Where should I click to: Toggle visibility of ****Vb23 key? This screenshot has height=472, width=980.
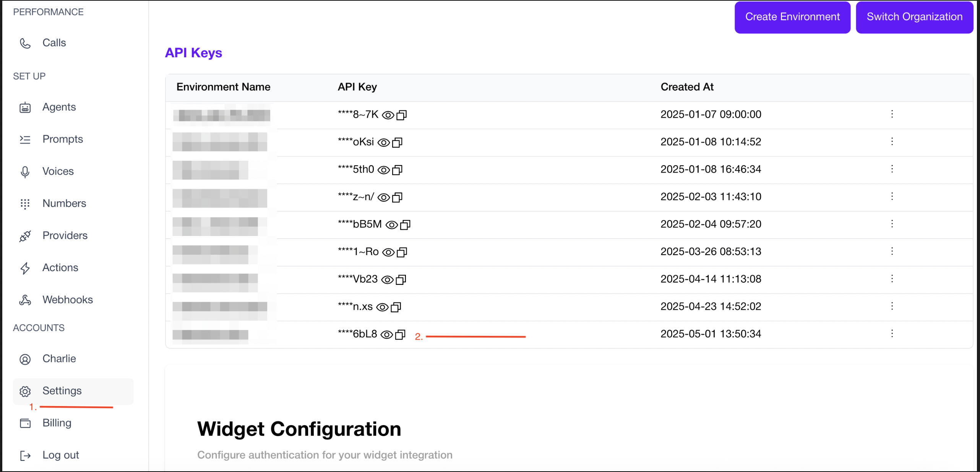(388, 280)
